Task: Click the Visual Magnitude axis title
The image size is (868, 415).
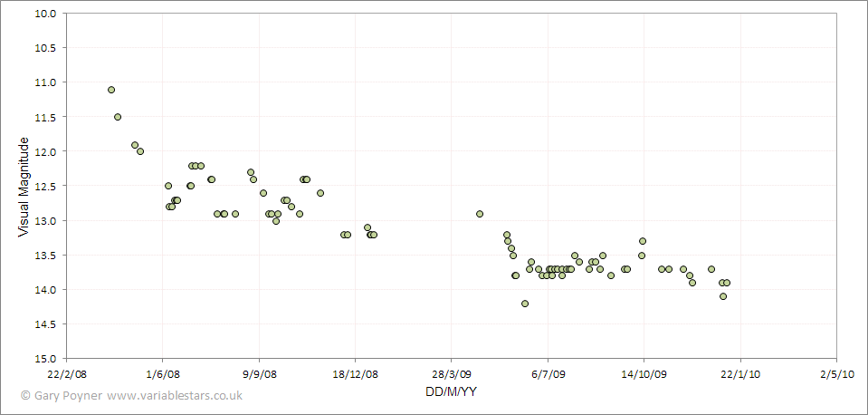Action: pos(24,188)
